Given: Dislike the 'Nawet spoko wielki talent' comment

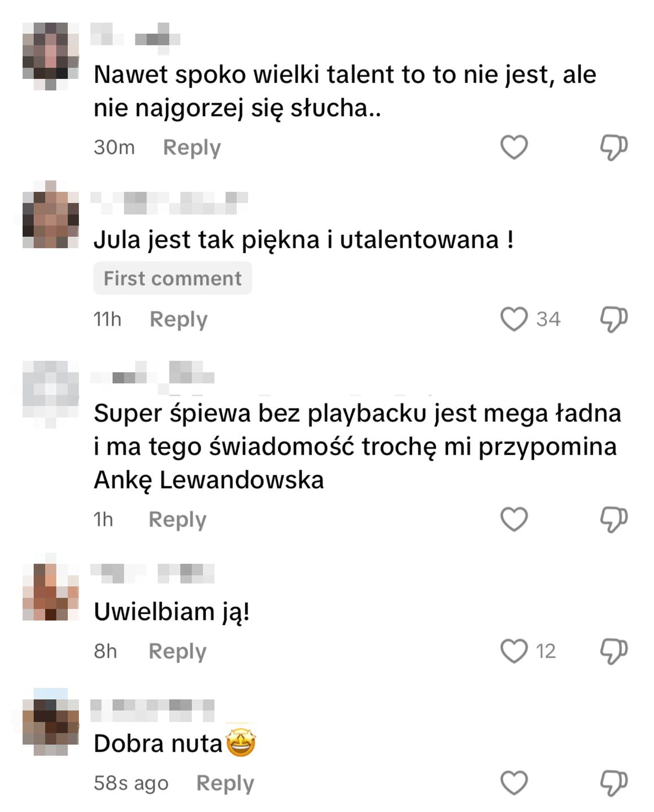Looking at the screenshot, I should [x=613, y=148].
